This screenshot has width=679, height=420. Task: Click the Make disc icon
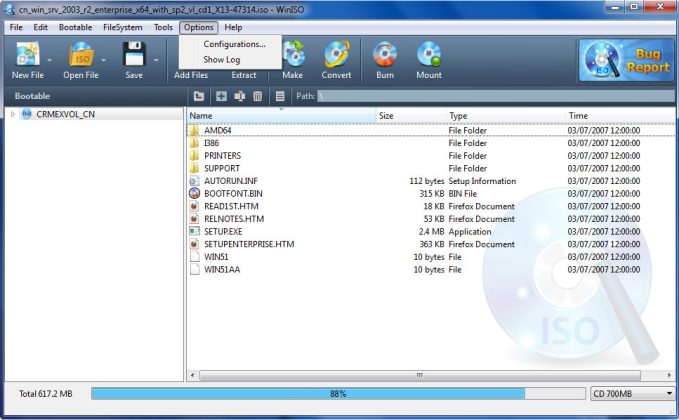[294, 54]
